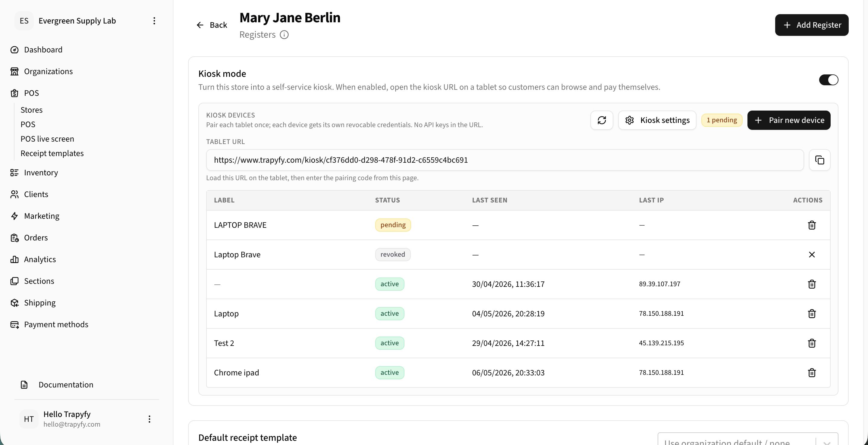This screenshot has height=445, width=868.
Task: Click the IP 45.139.215.195
Action: (x=661, y=343)
